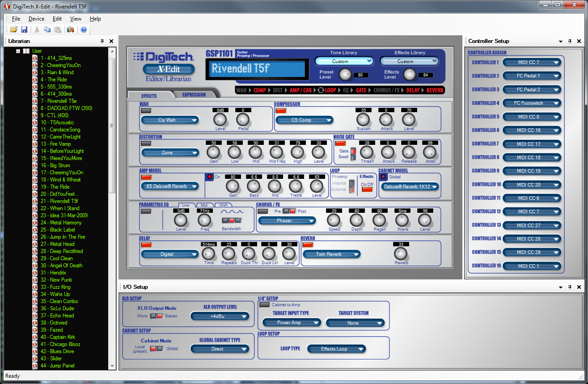Click preset icon beside 31 - Hendrix
The image size is (588, 384).
35,273
